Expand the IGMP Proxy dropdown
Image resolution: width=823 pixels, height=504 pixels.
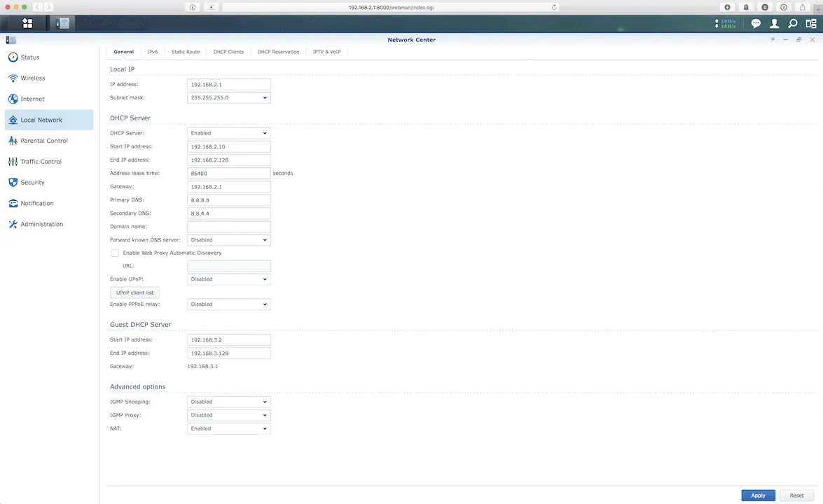229,415
